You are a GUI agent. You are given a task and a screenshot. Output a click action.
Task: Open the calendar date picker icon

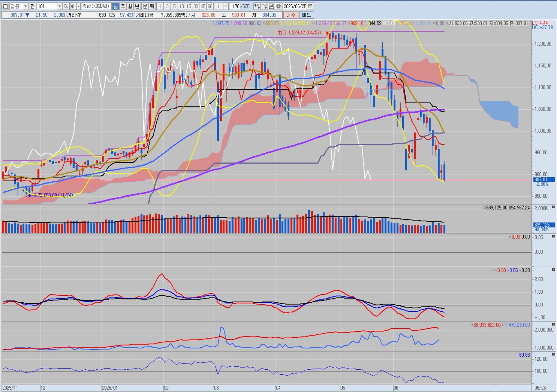[x=310, y=6]
